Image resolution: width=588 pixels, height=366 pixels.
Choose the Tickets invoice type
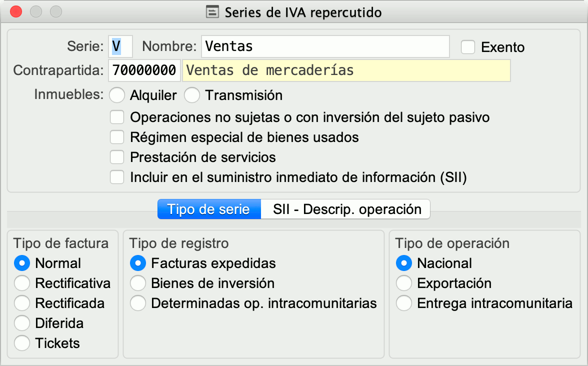click(x=22, y=343)
